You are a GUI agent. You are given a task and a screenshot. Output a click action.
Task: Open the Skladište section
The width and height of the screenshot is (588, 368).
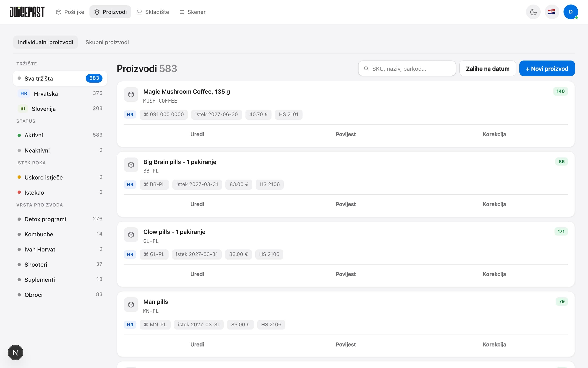pos(153,12)
